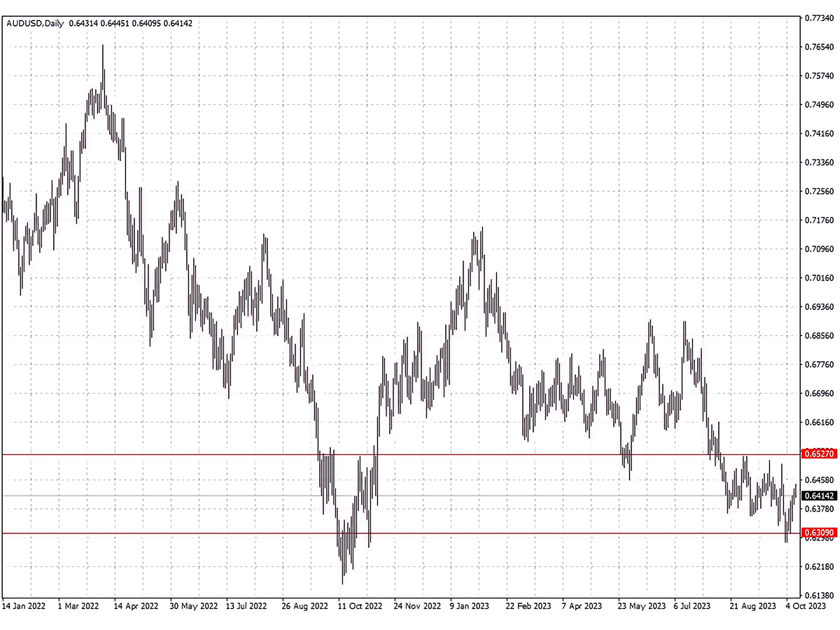Click the AUDUSD,Daily chart title

coord(35,23)
